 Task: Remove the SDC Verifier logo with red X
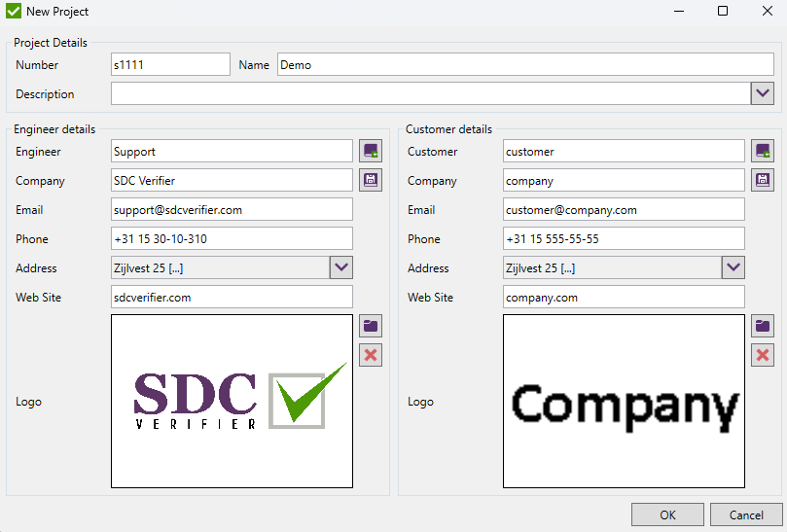[371, 355]
